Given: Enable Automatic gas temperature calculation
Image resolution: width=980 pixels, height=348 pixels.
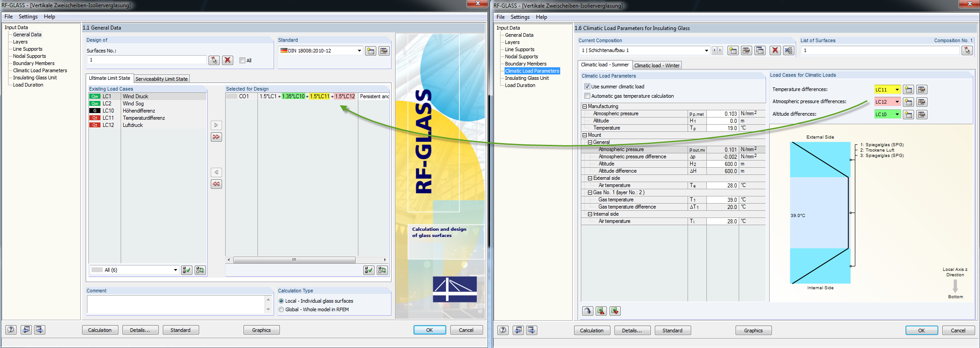Looking at the screenshot, I should (x=587, y=96).
